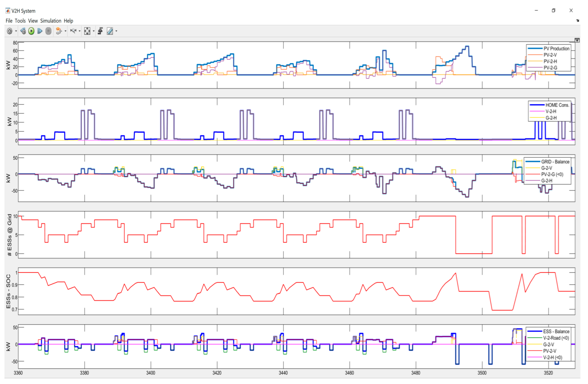Enable the Cursor Measurements ruler icon
The width and height of the screenshot is (588, 384).
tap(110, 31)
